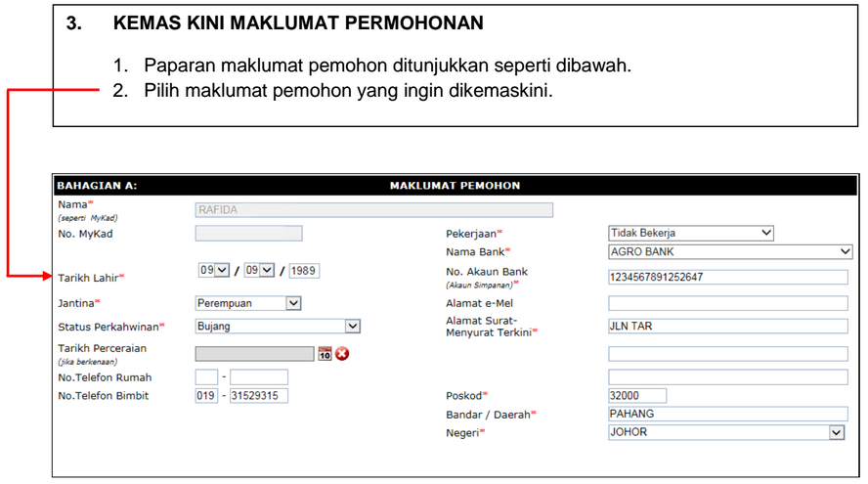The height and width of the screenshot is (484, 868).
Task: Click the Tarikh Lahir label
Action: click(x=89, y=278)
